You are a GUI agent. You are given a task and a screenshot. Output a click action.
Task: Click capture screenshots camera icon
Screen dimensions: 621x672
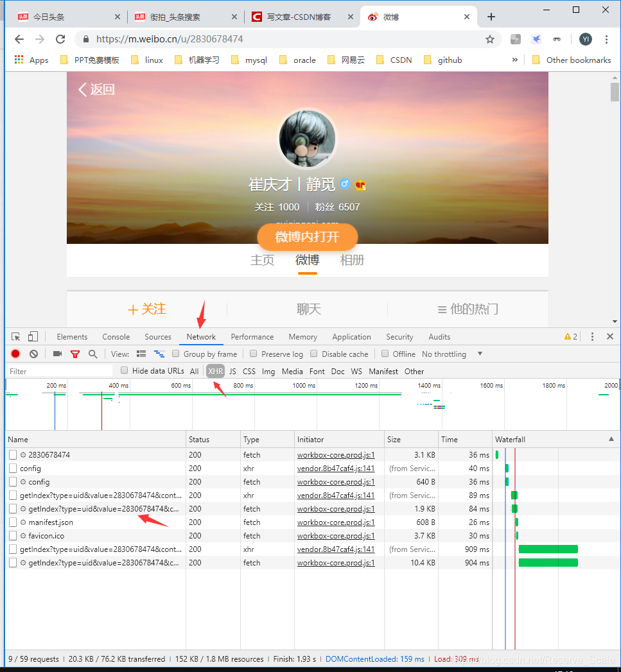pos(57,354)
